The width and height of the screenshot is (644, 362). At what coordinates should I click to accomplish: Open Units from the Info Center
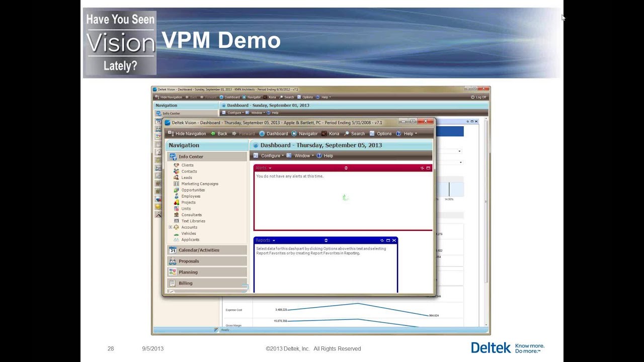[182, 209]
